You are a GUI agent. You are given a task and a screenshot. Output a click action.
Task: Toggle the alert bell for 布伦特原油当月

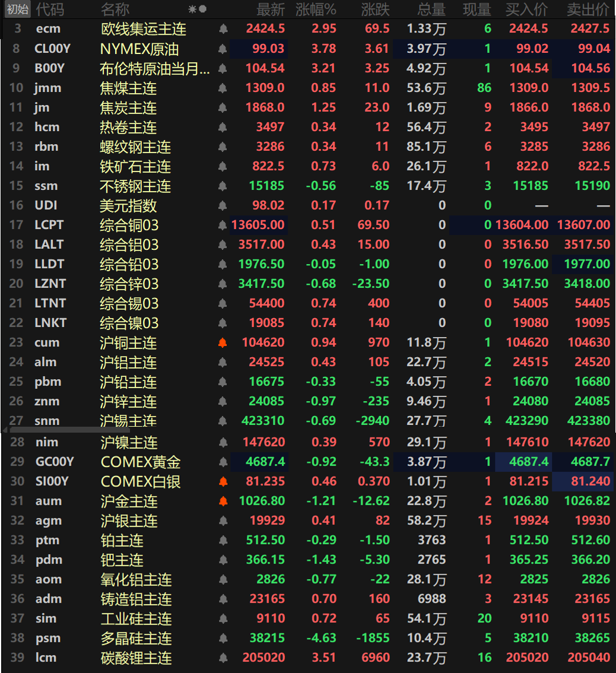223,68
